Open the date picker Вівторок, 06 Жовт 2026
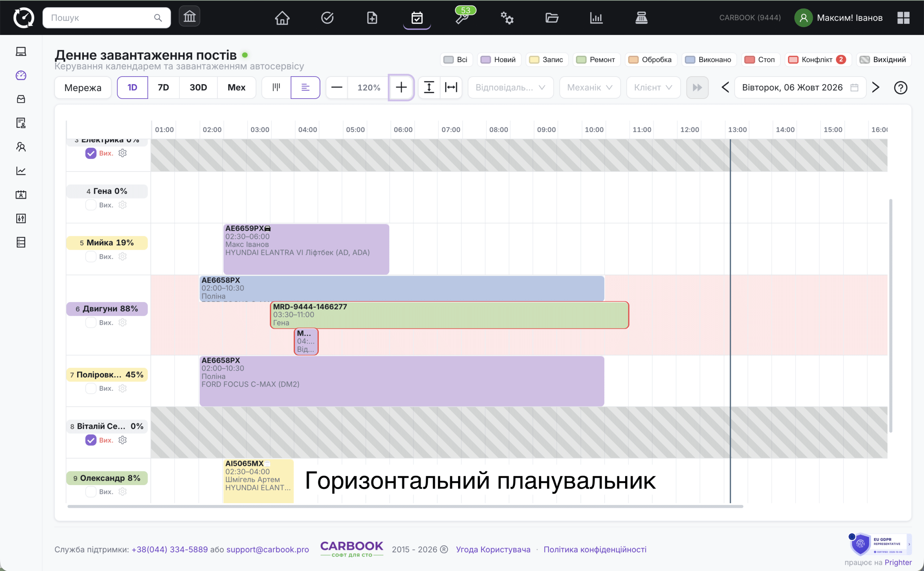924x571 pixels. (800, 88)
